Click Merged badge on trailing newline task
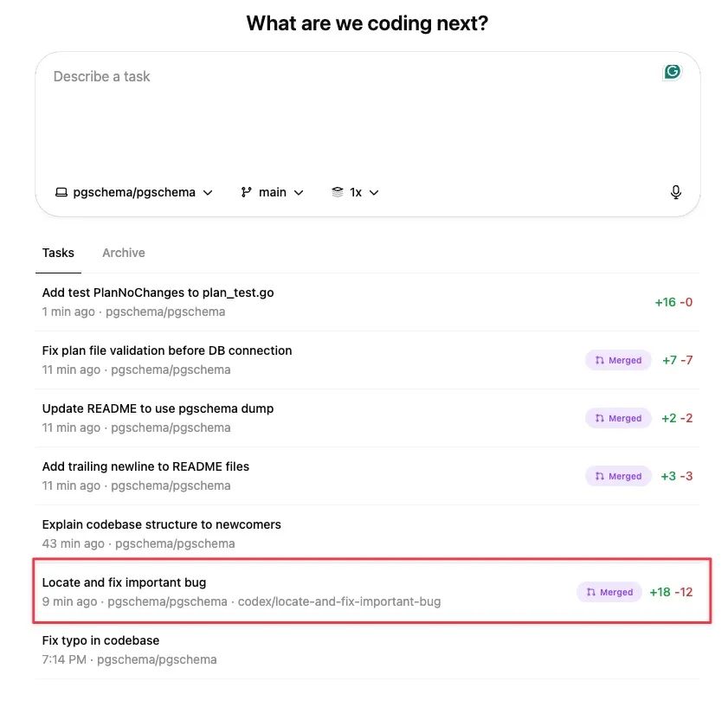 pos(618,476)
